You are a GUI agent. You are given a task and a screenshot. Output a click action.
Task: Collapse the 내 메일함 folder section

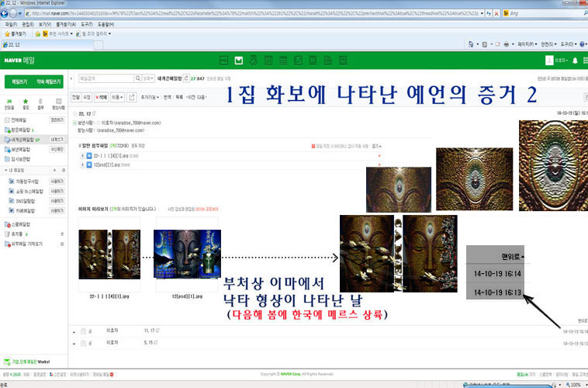(5, 169)
